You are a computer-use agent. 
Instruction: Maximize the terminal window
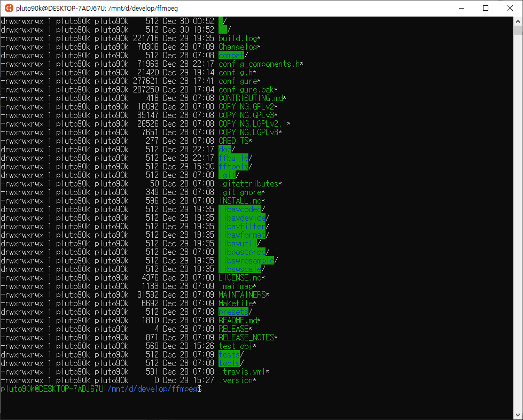click(x=486, y=8)
